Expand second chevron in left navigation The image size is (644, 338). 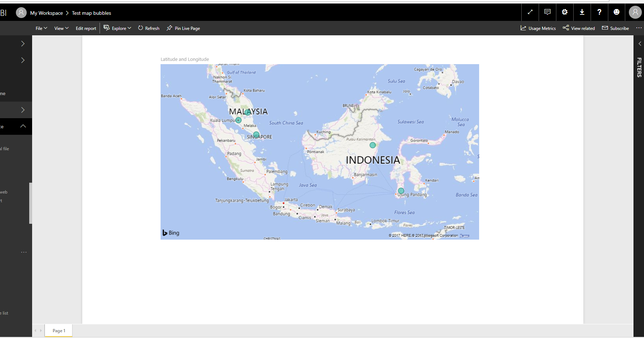pos(23,60)
